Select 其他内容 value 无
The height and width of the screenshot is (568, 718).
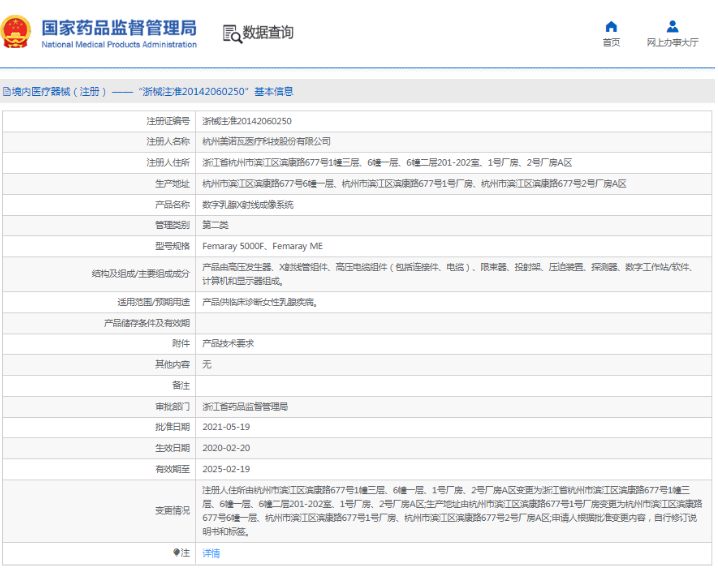point(207,364)
